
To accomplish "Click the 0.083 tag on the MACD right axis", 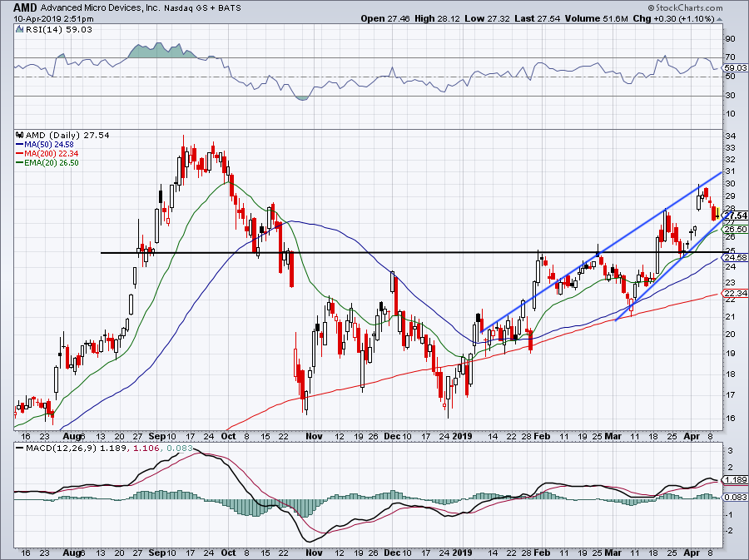I will [737, 498].
